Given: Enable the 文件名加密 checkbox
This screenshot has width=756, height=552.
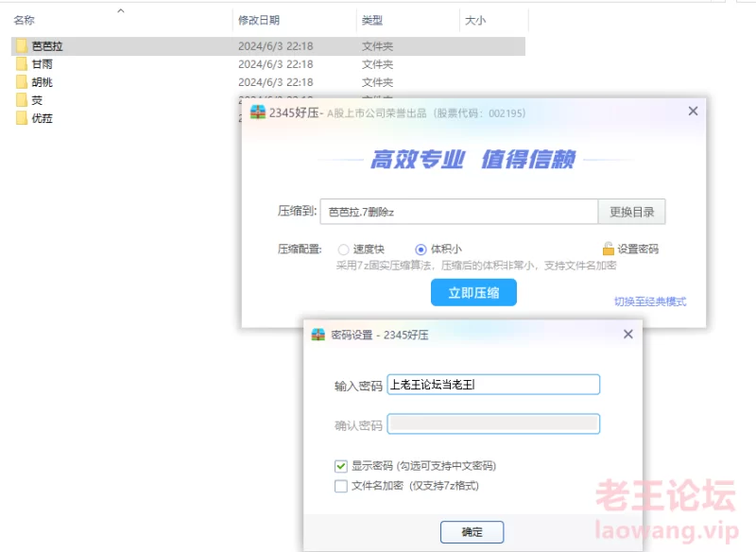Looking at the screenshot, I should [x=341, y=486].
